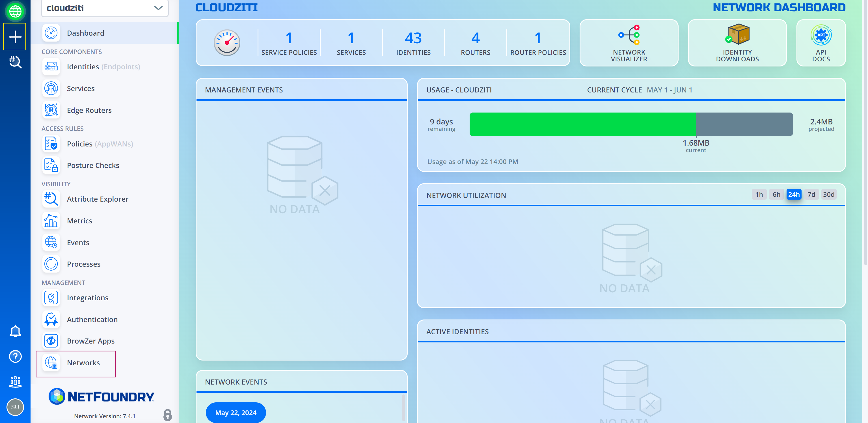Screen dimensions: 868x423
Task: Open the cloudziti network dropdown
Action: pyautogui.click(x=105, y=8)
